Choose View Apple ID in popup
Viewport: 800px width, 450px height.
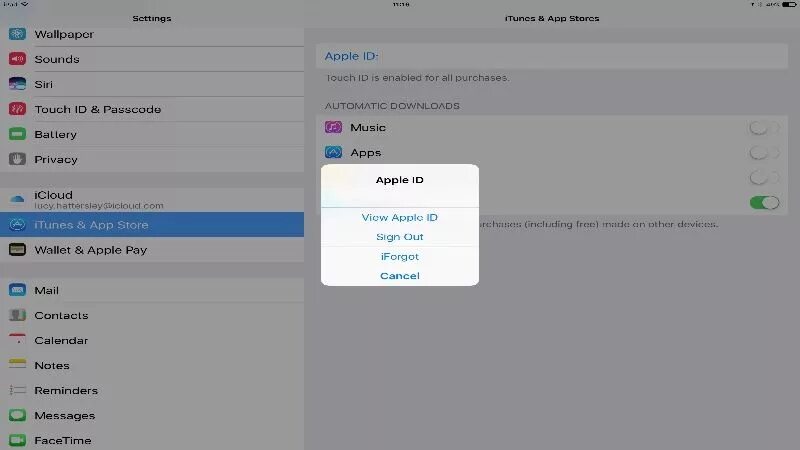[x=399, y=217]
